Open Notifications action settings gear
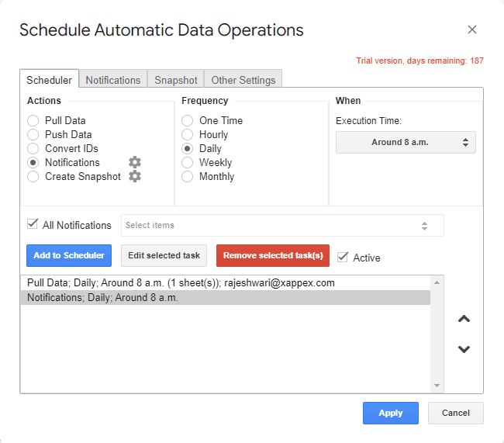 pyautogui.click(x=135, y=162)
